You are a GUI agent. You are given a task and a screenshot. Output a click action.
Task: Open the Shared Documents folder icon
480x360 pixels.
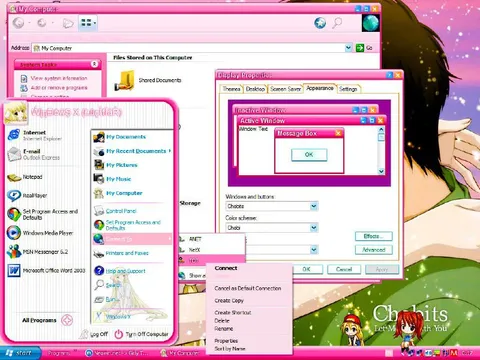pyautogui.click(x=124, y=80)
